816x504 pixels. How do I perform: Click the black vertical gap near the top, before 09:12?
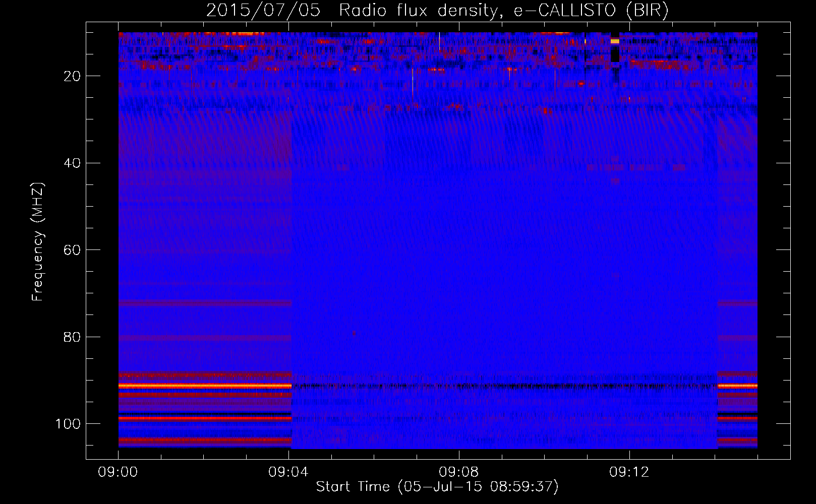pos(615,55)
